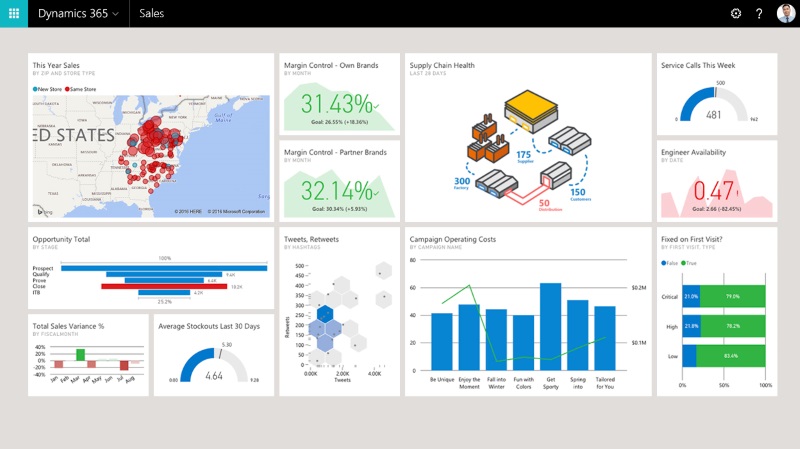
Task: Click the 32.14% margin value
Action: coord(339,191)
